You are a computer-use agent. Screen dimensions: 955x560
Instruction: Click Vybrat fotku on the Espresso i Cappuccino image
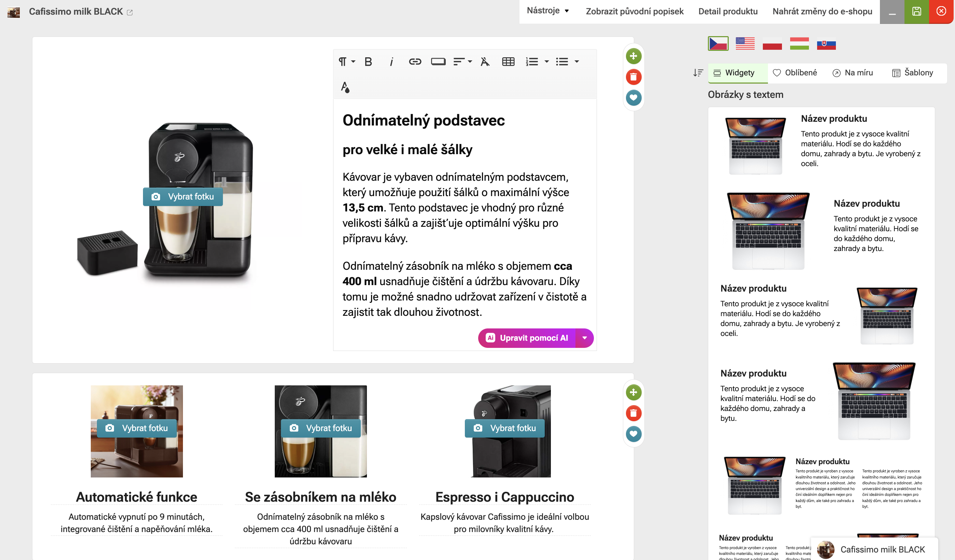[505, 428]
